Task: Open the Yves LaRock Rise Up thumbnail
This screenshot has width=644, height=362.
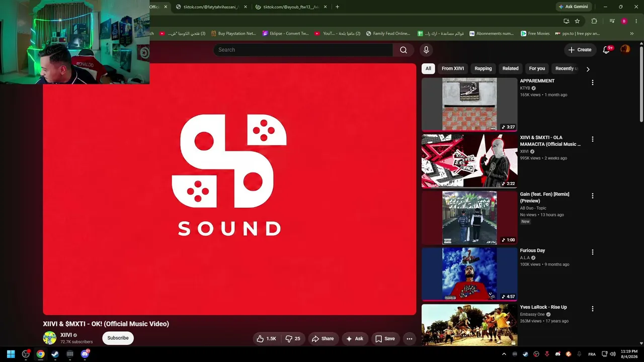Action: pos(469,325)
